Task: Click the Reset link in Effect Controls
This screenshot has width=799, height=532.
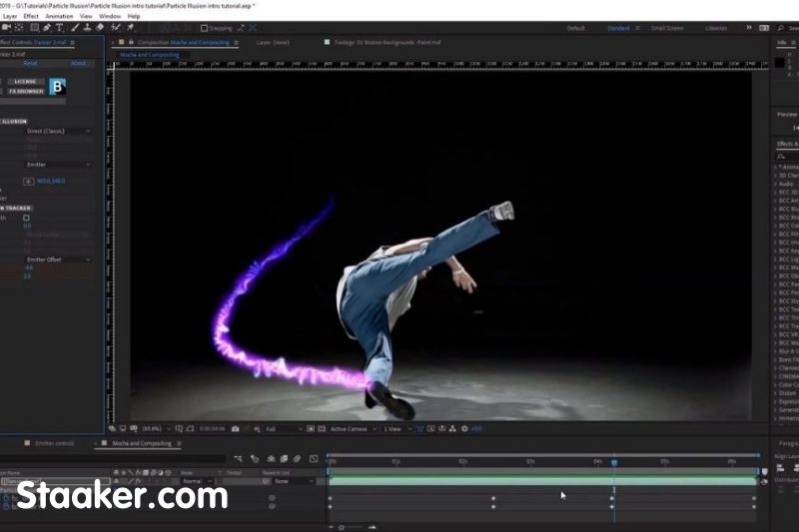Action: point(31,64)
